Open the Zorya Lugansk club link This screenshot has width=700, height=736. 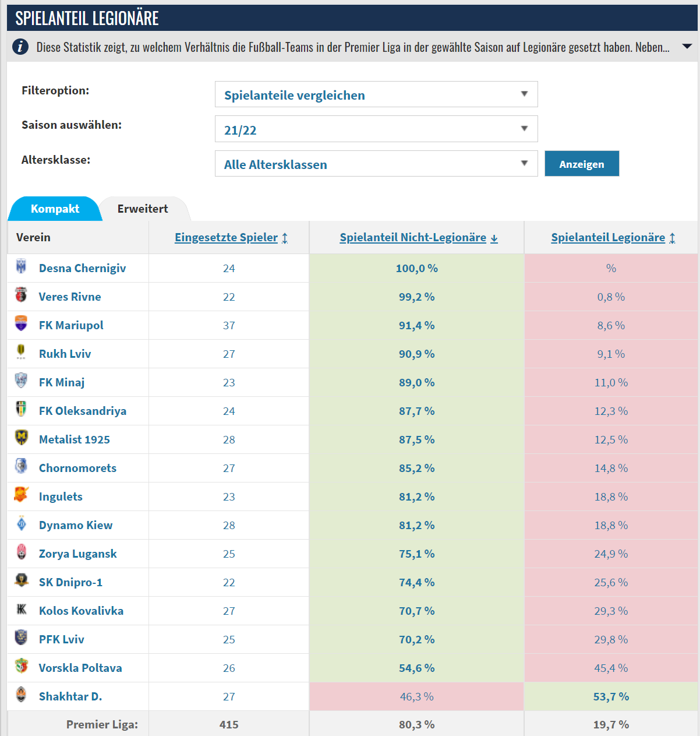point(77,554)
